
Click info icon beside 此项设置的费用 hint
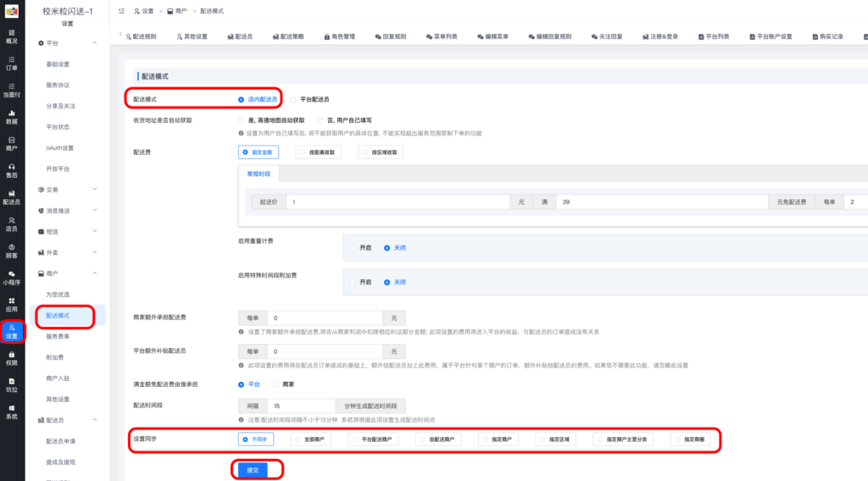(241, 366)
